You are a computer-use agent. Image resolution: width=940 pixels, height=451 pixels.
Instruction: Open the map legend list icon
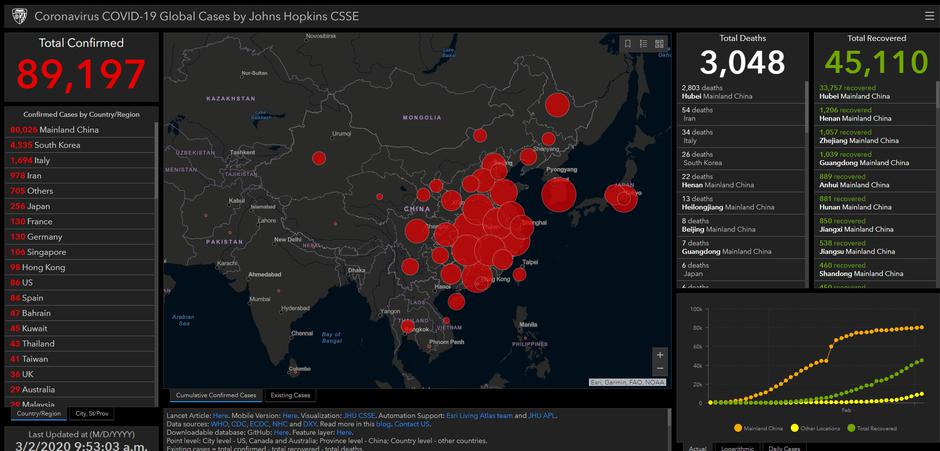pos(643,44)
